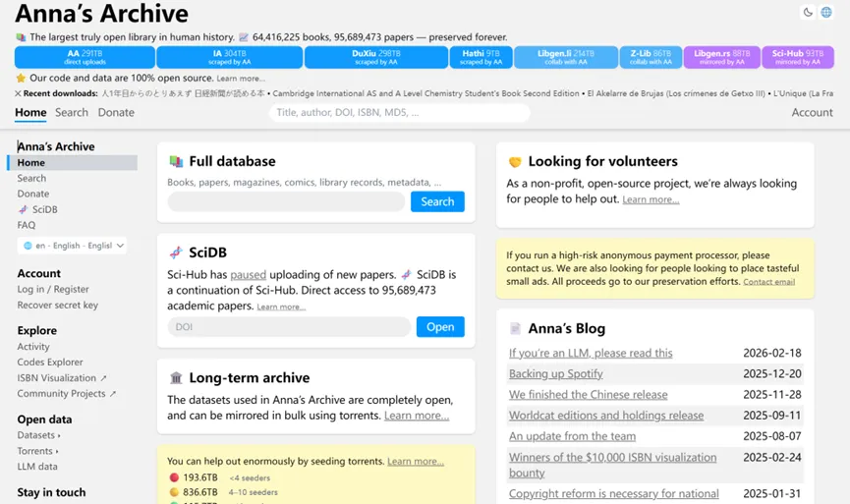Open the Libgen.li 214TB dataset bar

(x=566, y=57)
